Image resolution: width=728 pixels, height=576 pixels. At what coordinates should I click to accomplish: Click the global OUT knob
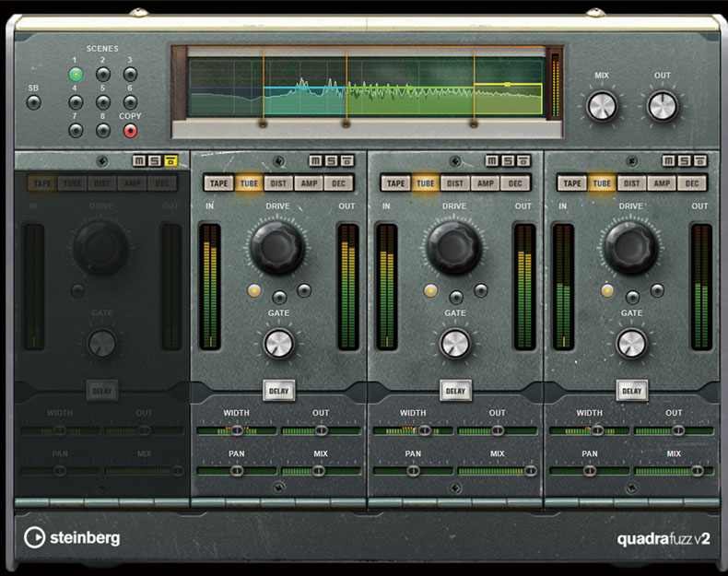tap(663, 106)
